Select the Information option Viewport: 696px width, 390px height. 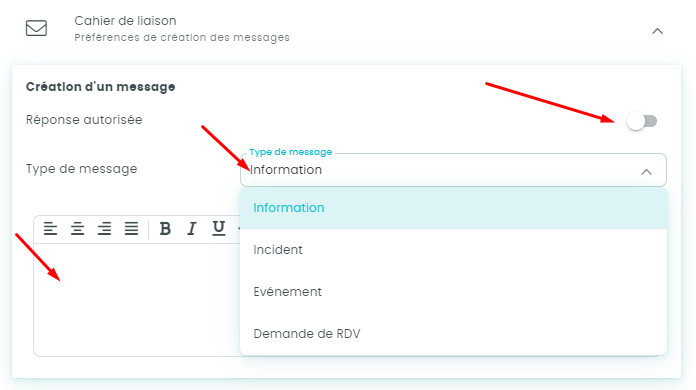(x=453, y=208)
